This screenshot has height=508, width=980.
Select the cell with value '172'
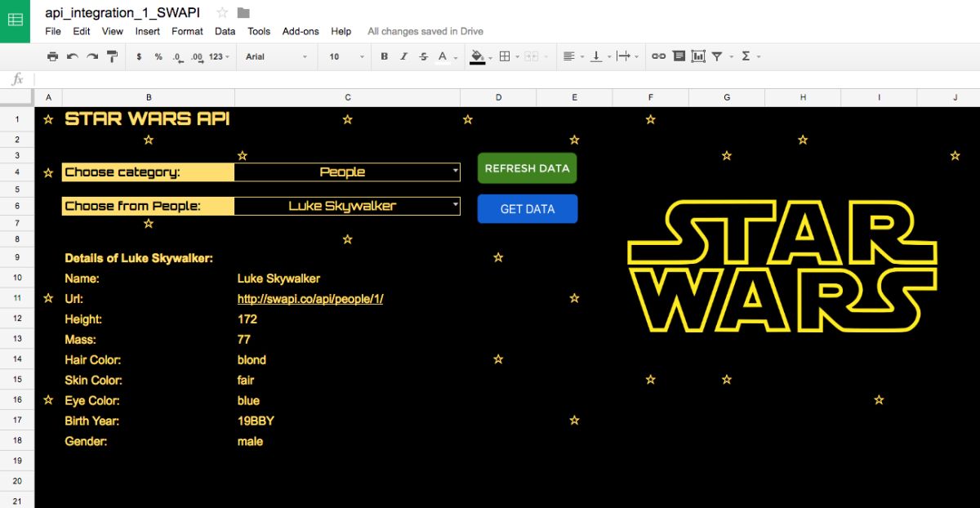coord(348,319)
